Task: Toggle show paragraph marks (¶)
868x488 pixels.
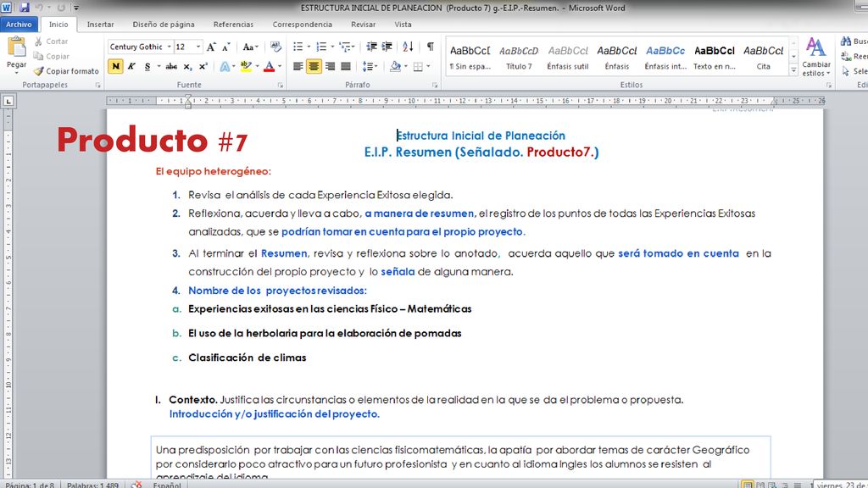Action: (430, 47)
